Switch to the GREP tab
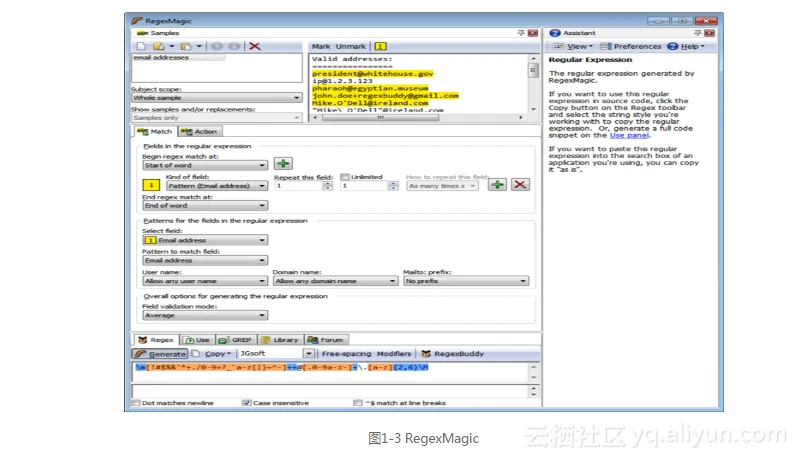This screenshot has height=459, width=798. 236,339
